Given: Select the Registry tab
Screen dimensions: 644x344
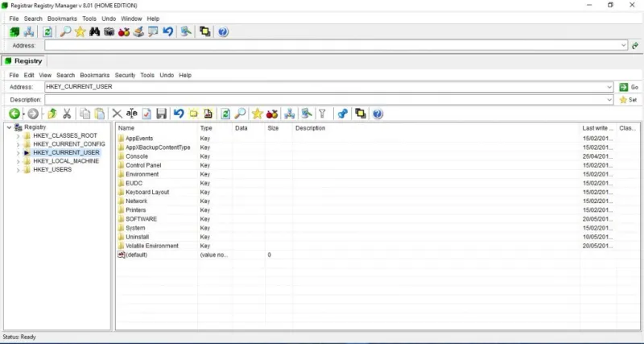Looking at the screenshot, I should pyautogui.click(x=24, y=61).
